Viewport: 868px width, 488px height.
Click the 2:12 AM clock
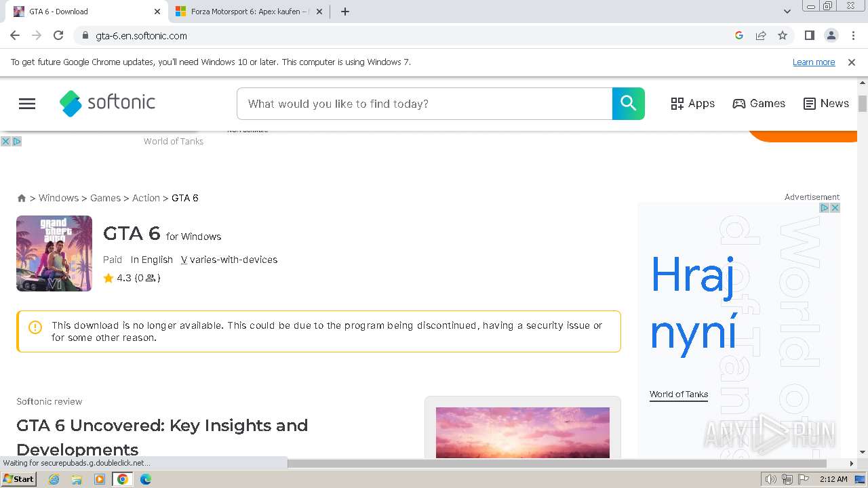(x=833, y=479)
